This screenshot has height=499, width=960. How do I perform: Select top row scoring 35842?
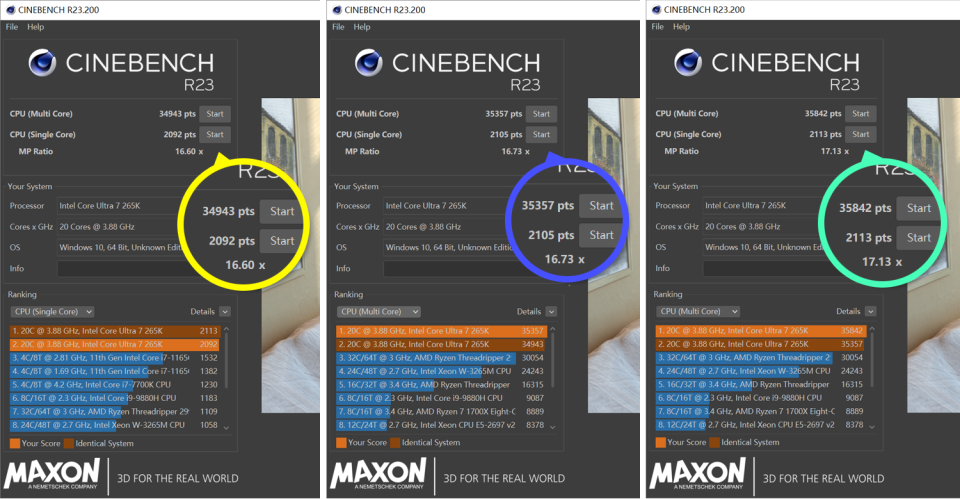(x=760, y=331)
